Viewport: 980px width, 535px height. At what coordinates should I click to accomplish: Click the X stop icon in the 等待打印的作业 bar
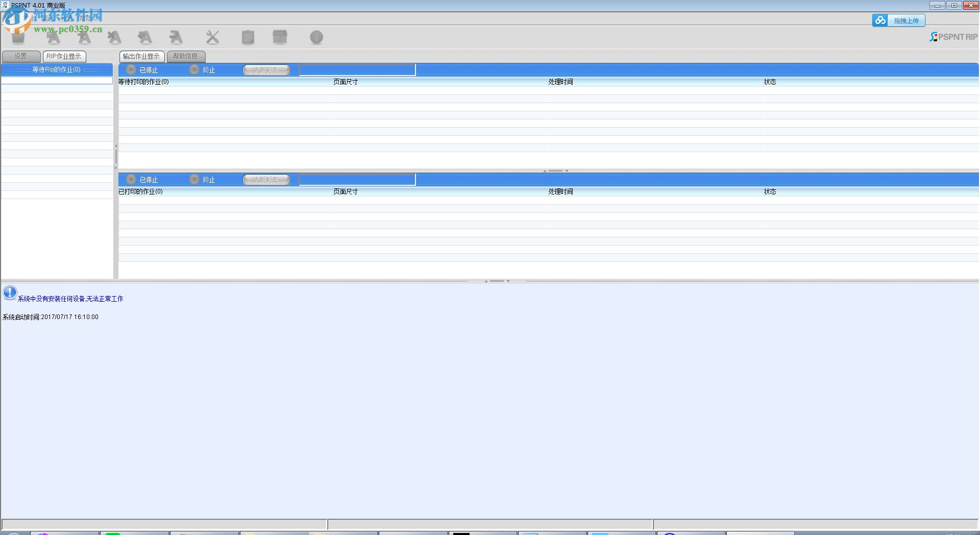click(194, 70)
